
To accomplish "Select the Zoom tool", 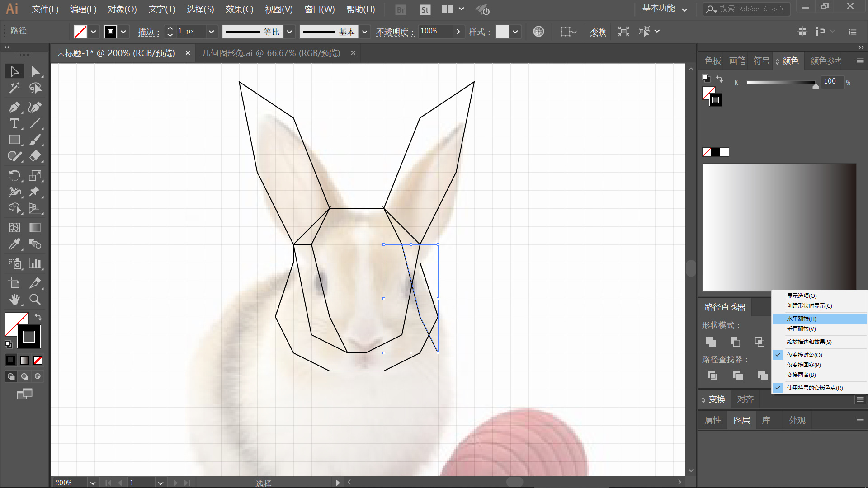I will tap(35, 299).
